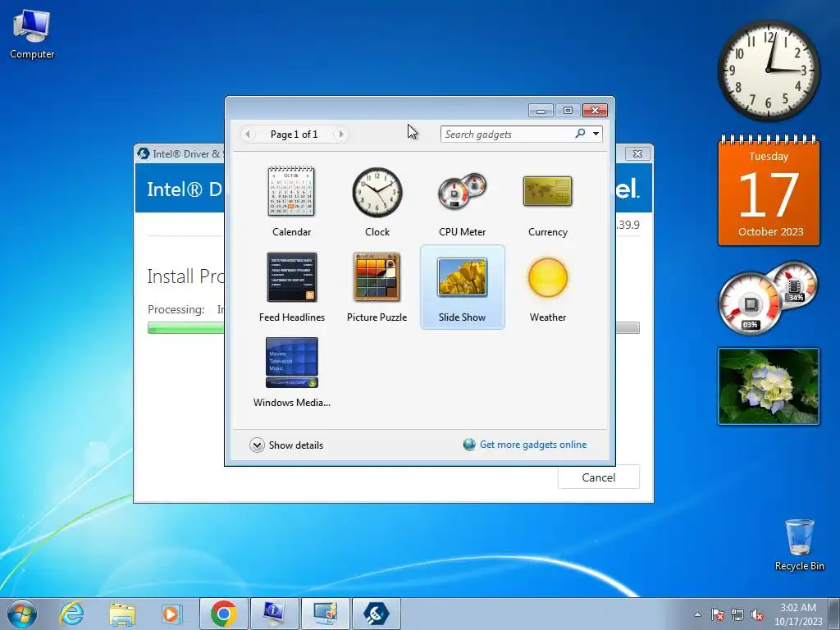Click the search magnifier in gadget search
840x630 pixels.
coord(580,134)
